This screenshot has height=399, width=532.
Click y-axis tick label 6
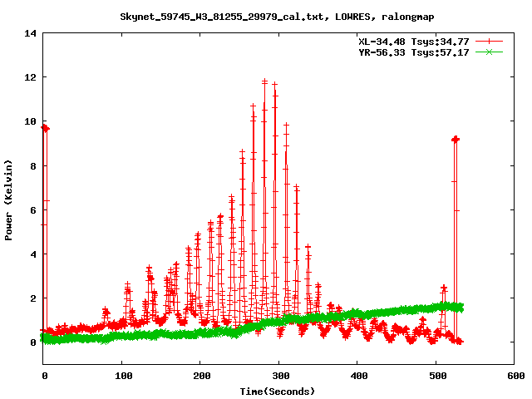point(33,210)
